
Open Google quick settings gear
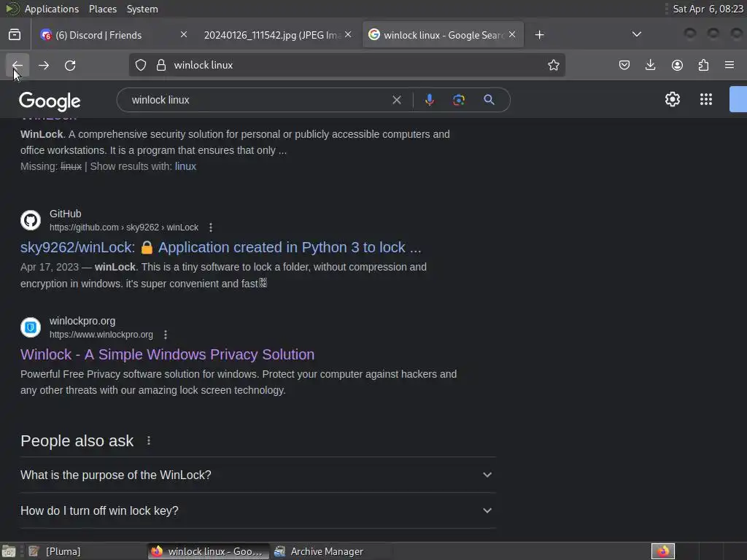[x=672, y=99]
